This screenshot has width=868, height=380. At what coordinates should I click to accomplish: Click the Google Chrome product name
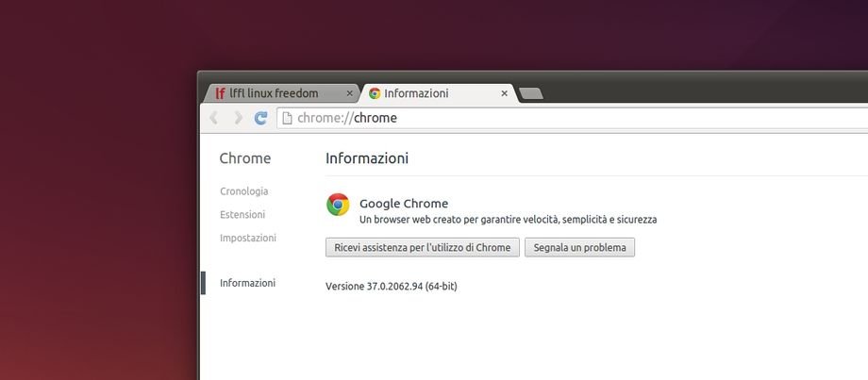[404, 204]
